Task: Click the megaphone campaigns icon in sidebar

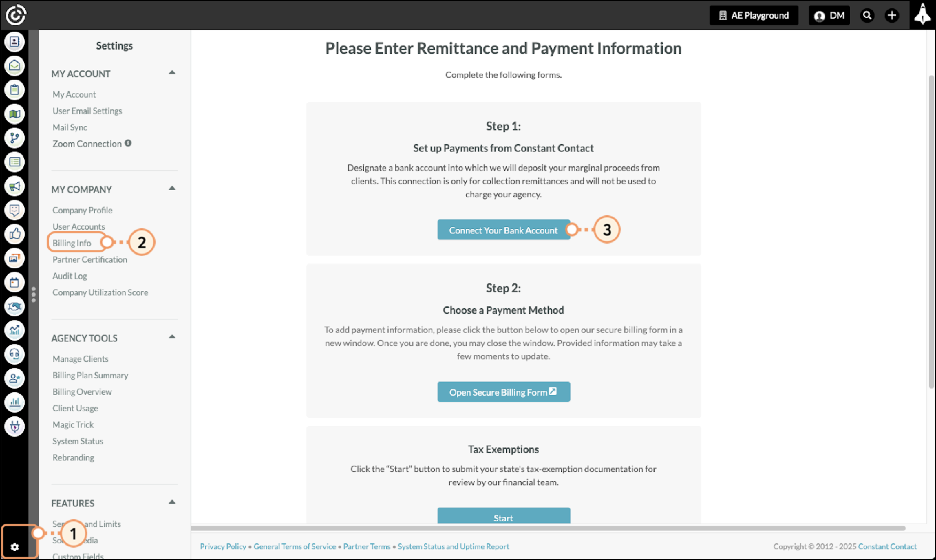Action: (15, 186)
